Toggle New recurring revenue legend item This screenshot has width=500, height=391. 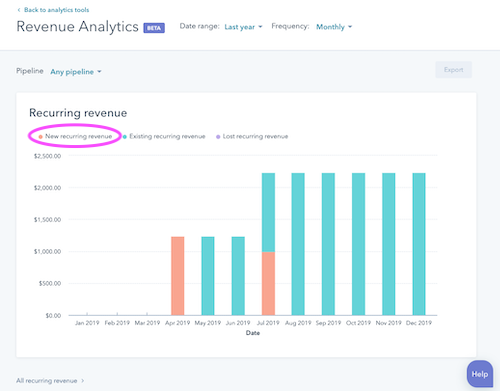[x=75, y=136]
